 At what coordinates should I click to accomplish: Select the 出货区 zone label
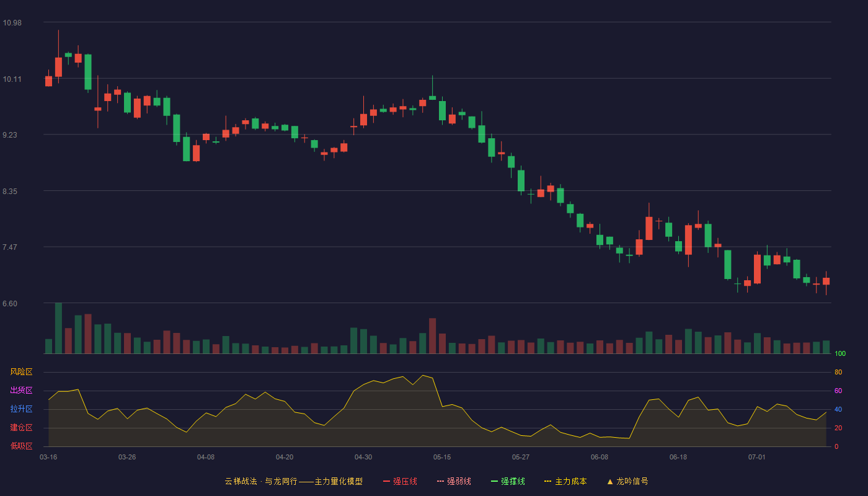coord(22,391)
